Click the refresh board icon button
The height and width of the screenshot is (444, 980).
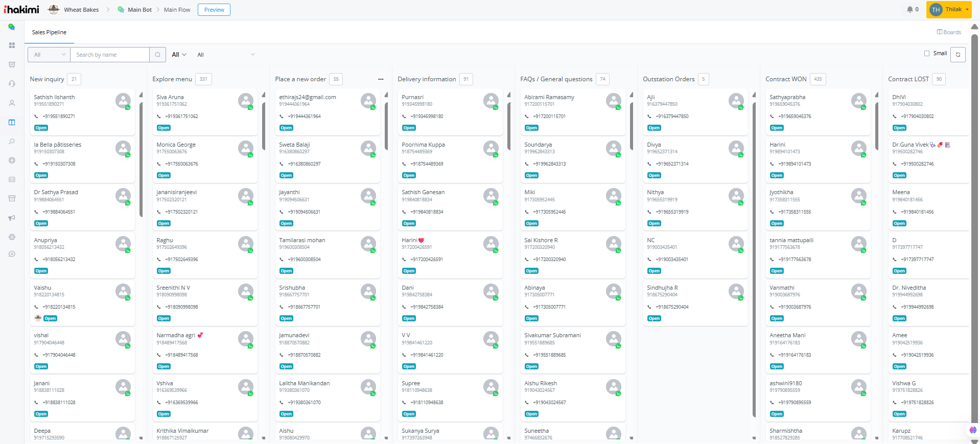(958, 55)
